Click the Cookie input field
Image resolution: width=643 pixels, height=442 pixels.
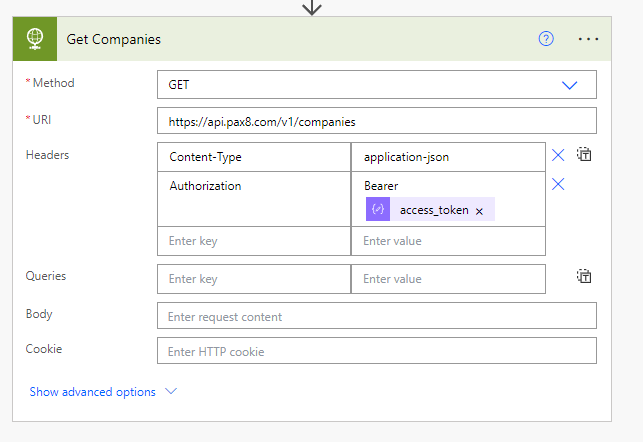pyautogui.click(x=376, y=351)
